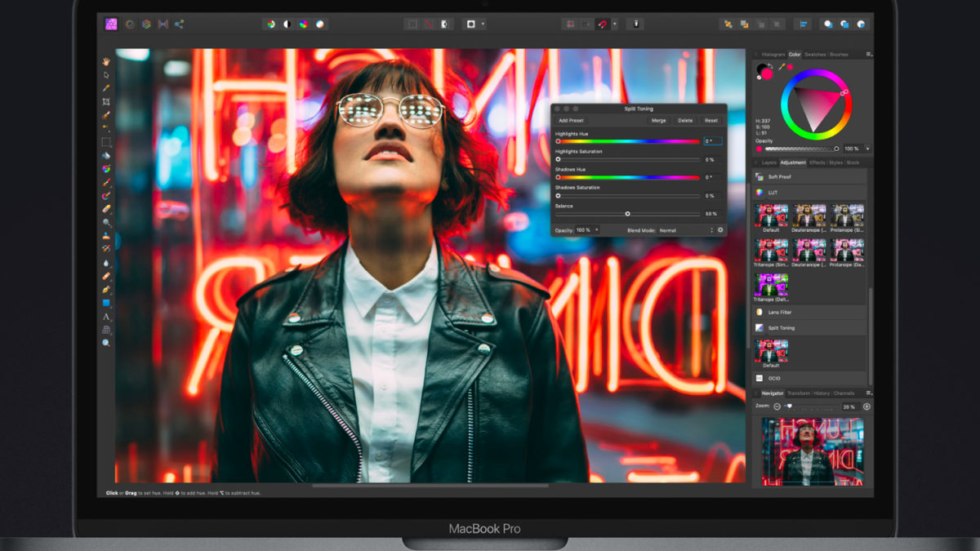Select the Tritanope (Da... adjustment preset thumbnail

(x=772, y=283)
